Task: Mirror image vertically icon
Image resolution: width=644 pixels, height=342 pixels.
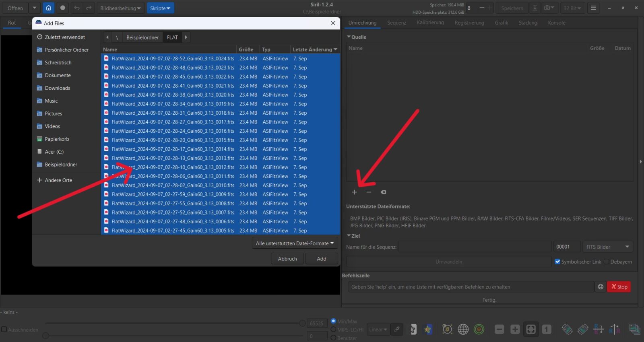Action: point(614,330)
